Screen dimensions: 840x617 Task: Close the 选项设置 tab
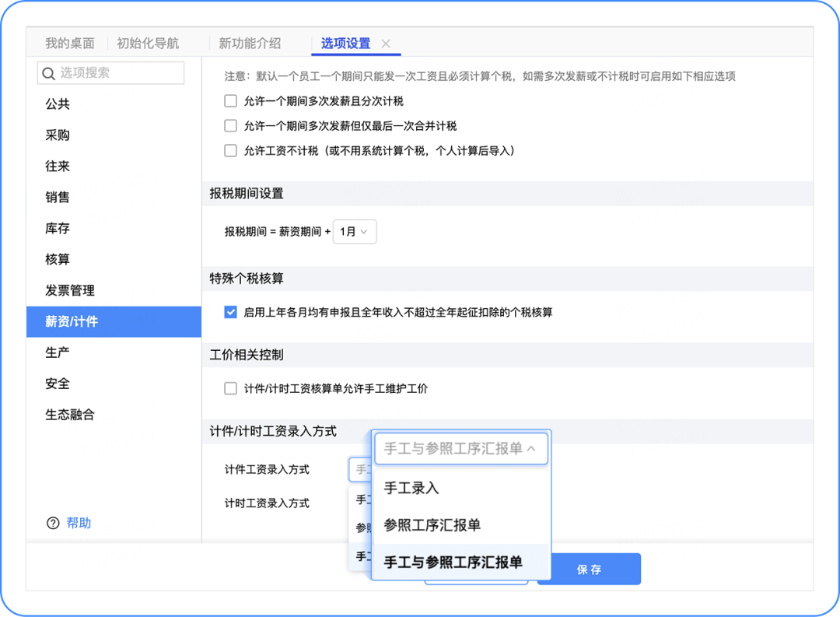tap(387, 44)
